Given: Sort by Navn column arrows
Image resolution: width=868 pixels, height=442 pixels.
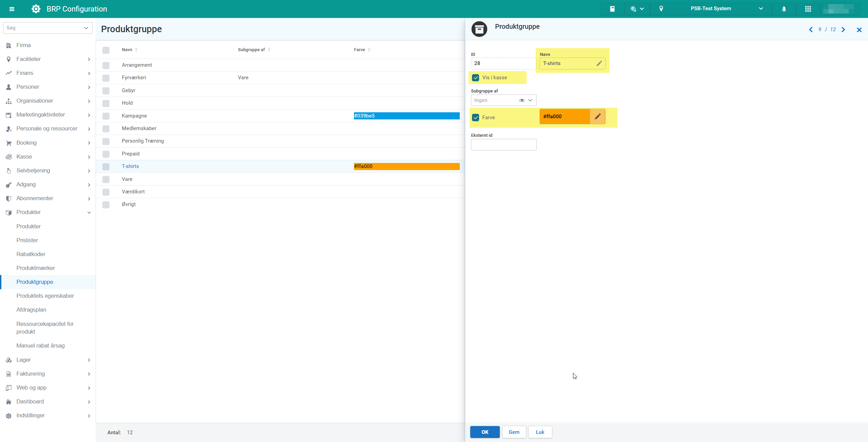Looking at the screenshot, I should tap(136, 50).
